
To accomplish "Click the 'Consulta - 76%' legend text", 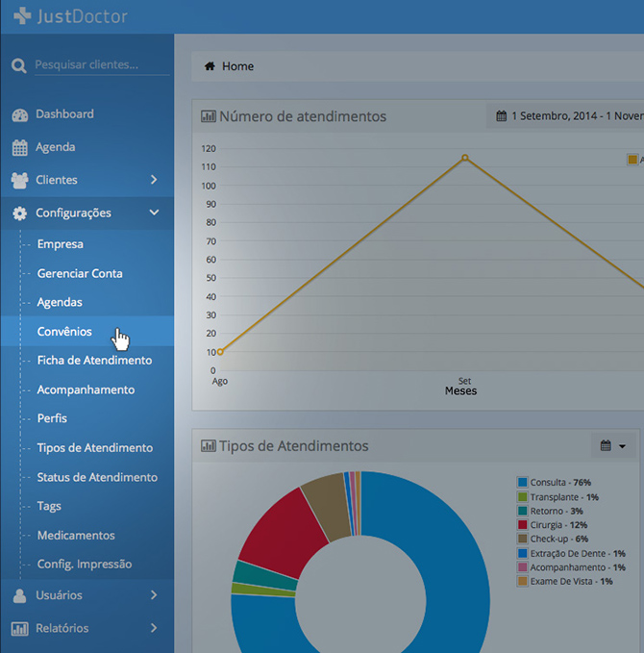I will click(x=560, y=482).
